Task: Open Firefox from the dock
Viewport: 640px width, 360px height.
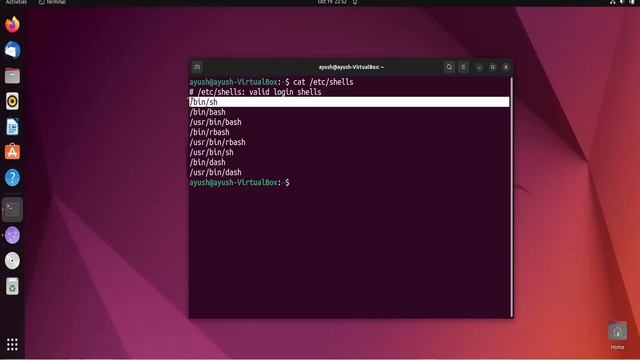Action: pyautogui.click(x=12, y=24)
